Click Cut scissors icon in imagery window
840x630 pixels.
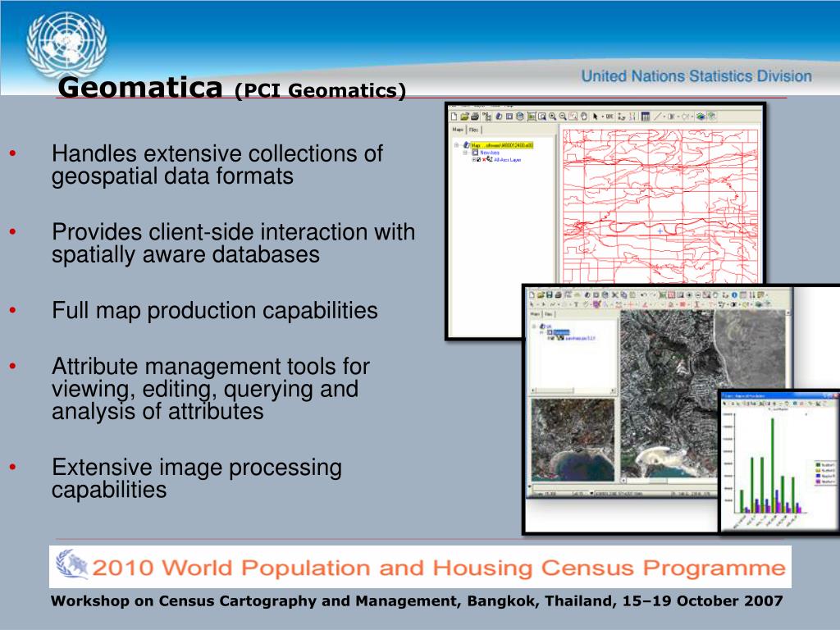tap(614, 294)
